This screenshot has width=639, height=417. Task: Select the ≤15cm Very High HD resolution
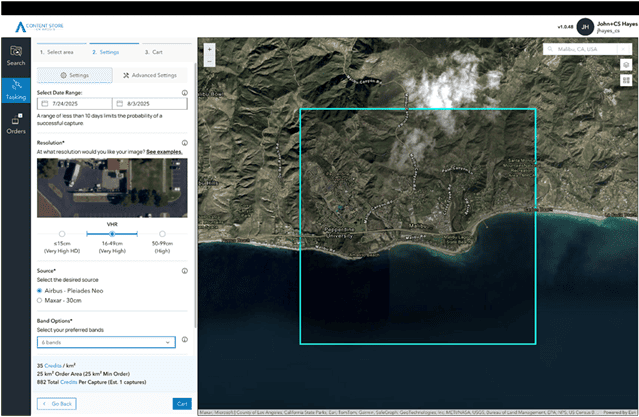(62, 234)
